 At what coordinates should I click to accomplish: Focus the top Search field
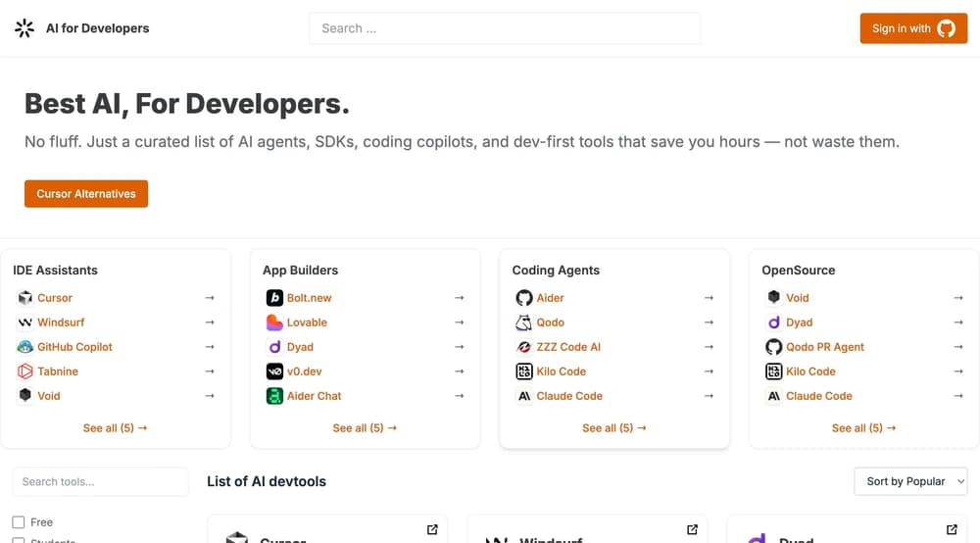(x=505, y=28)
